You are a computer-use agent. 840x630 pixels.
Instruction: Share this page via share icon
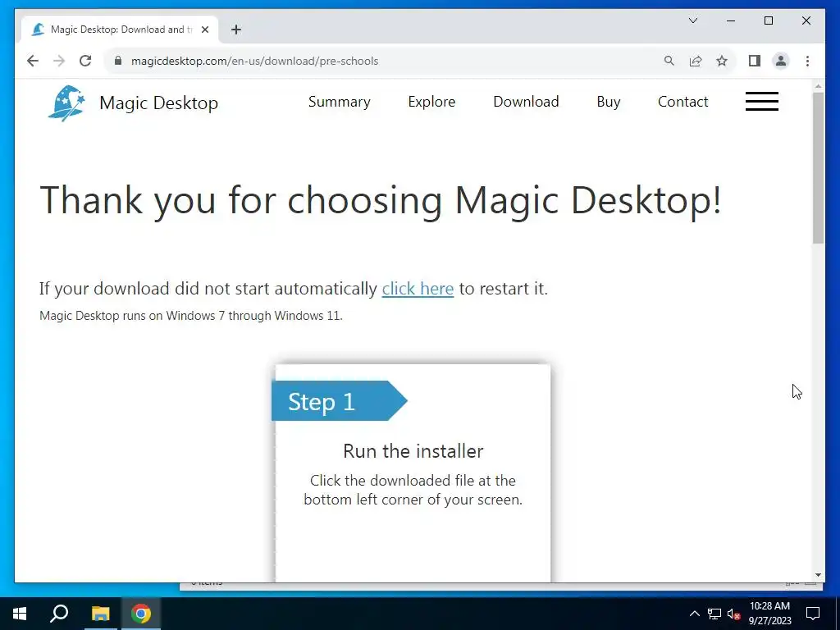click(696, 61)
